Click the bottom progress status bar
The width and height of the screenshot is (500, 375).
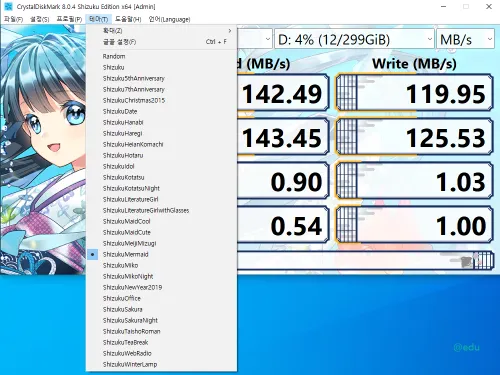tap(365, 261)
